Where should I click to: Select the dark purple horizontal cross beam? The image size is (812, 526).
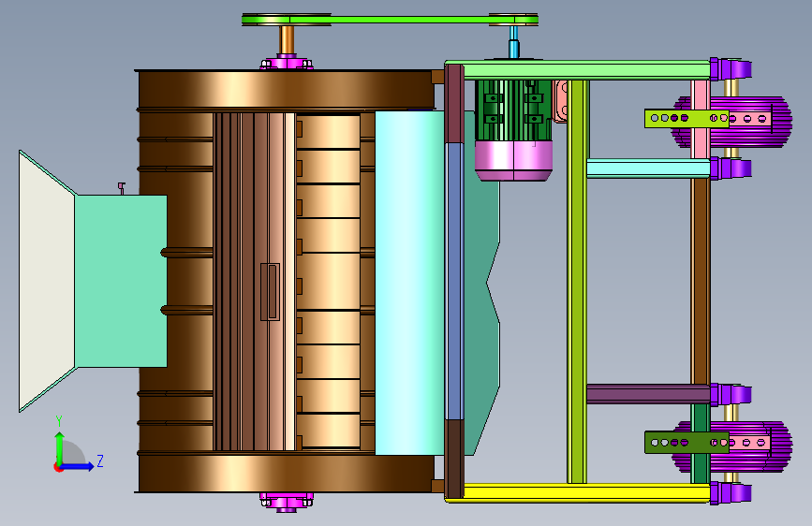[x=648, y=394]
